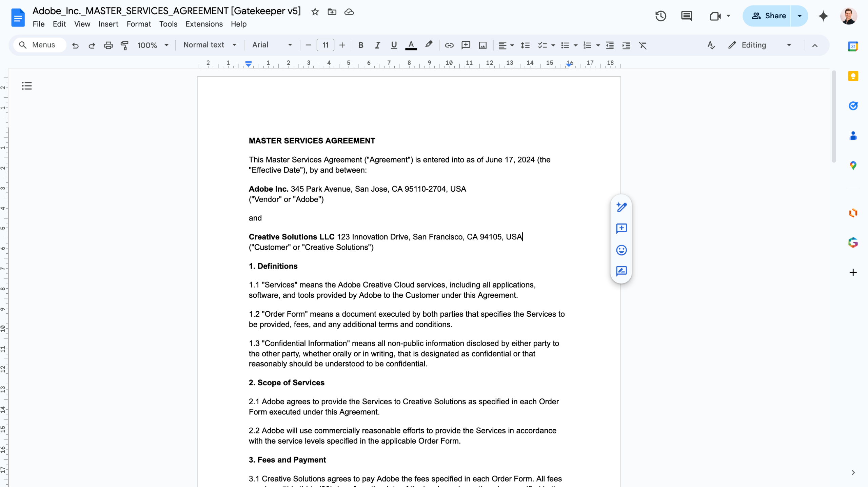Viewport: 868px width, 487px height.
Task: Star this document
Action: pyautogui.click(x=315, y=12)
